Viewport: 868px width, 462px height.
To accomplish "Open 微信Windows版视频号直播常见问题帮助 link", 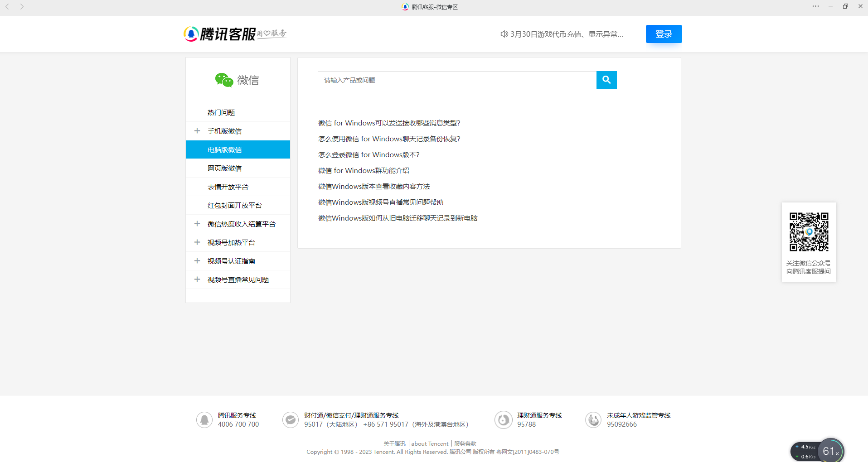I will click(381, 202).
